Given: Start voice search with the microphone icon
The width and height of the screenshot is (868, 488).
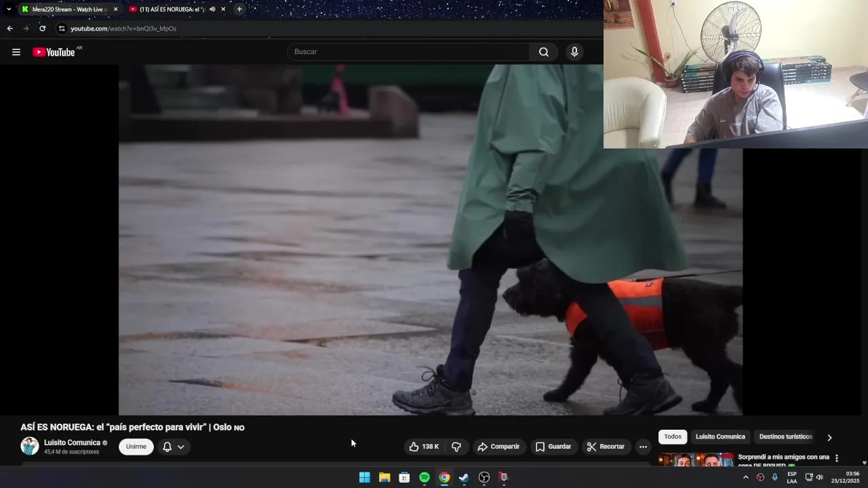Looking at the screenshot, I should (574, 52).
